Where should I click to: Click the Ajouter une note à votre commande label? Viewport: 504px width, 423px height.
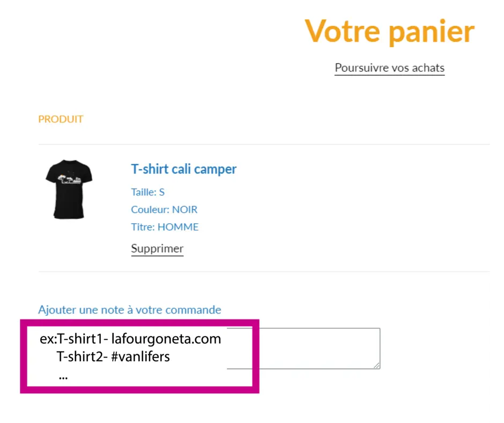point(129,310)
